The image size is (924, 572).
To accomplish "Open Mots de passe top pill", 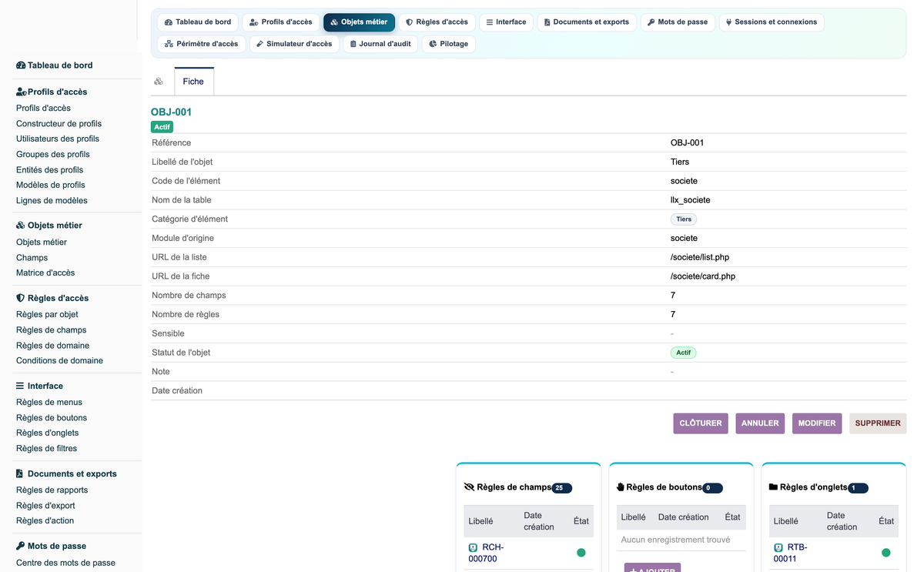I will [678, 22].
